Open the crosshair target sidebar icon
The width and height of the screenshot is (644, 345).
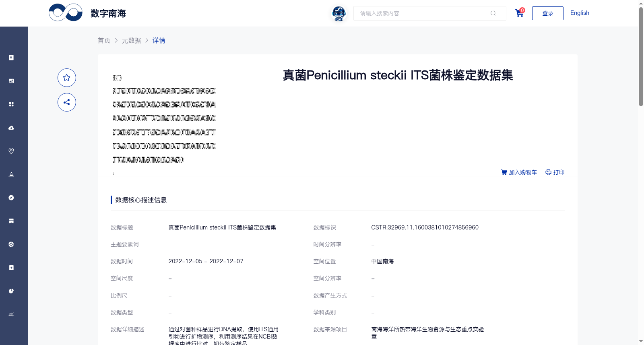tap(11, 244)
